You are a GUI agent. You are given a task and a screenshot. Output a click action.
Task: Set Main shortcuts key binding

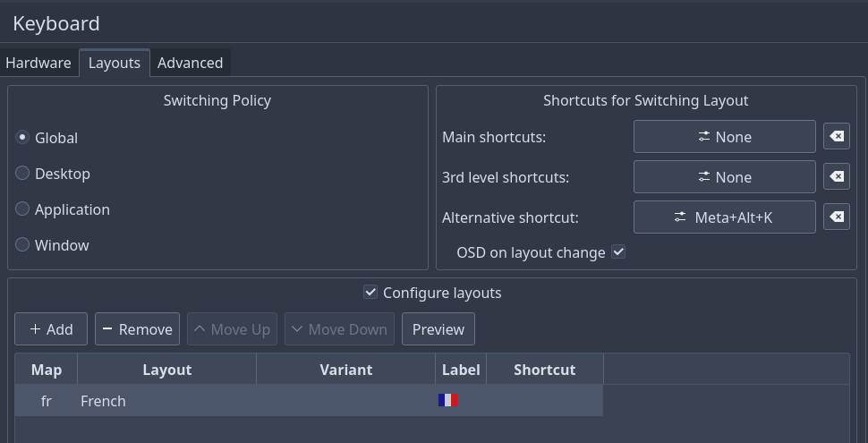[x=724, y=137]
